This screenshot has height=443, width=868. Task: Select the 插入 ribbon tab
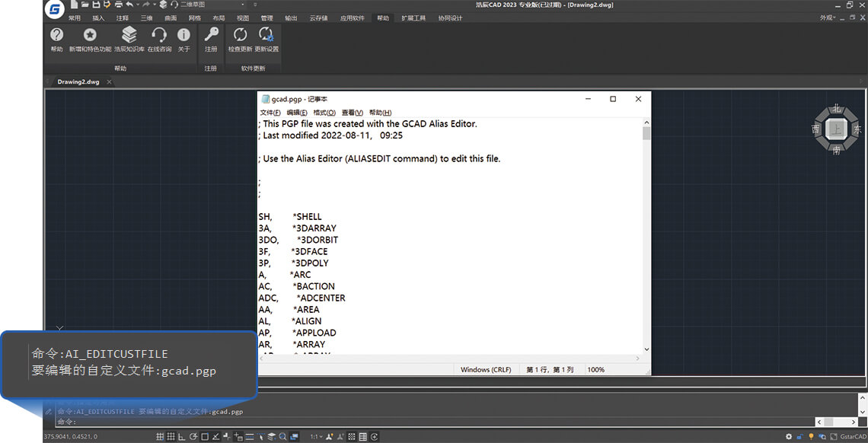[x=98, y=18]
